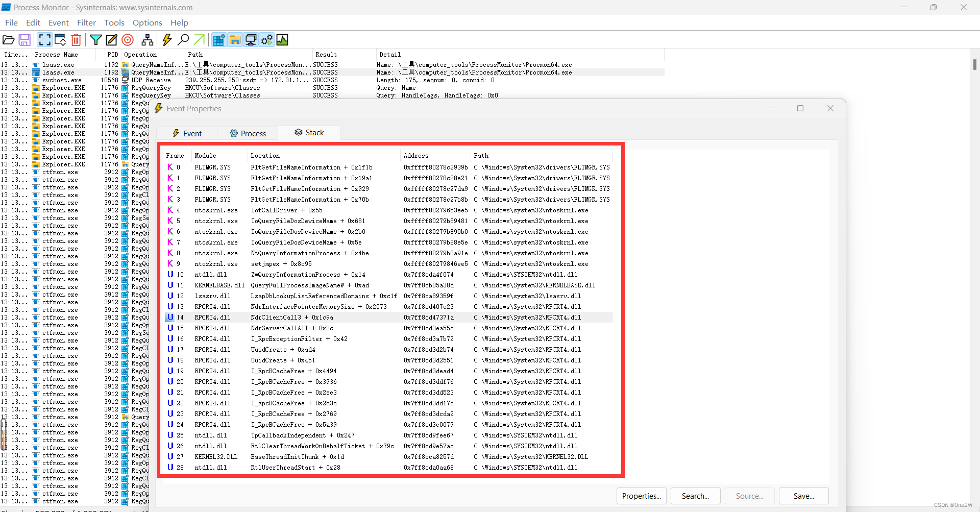Open the Edit menu
The width and height of the screenshot is (980, 512).
33,22
